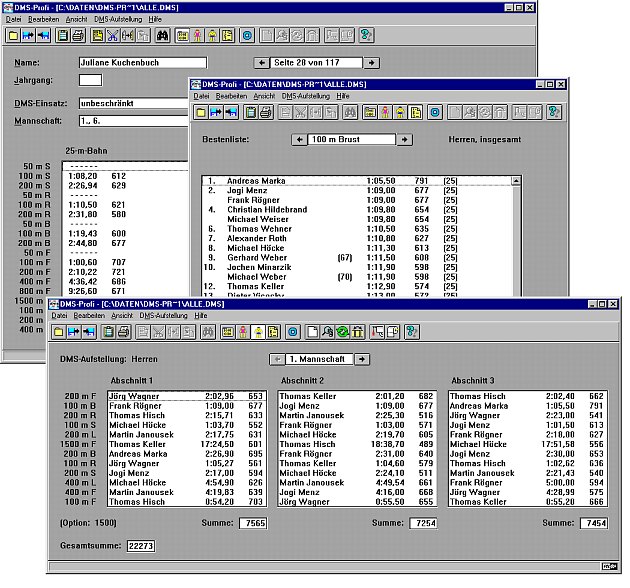The width and height of the screenshot is (630, 588).
Task: Click the magnifier search icon in the front window toolbar
Action: click(327, 332)
